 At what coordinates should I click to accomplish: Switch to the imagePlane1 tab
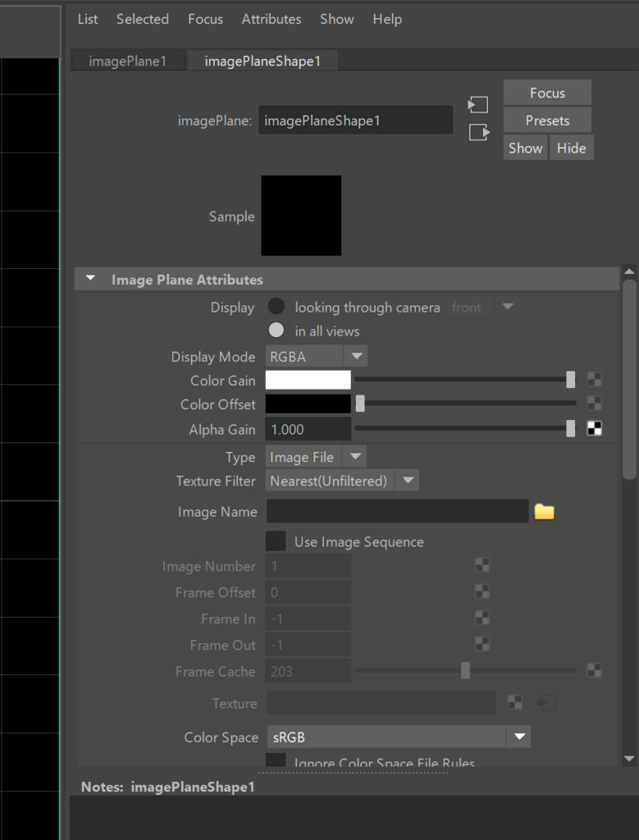tap(128, 61)
